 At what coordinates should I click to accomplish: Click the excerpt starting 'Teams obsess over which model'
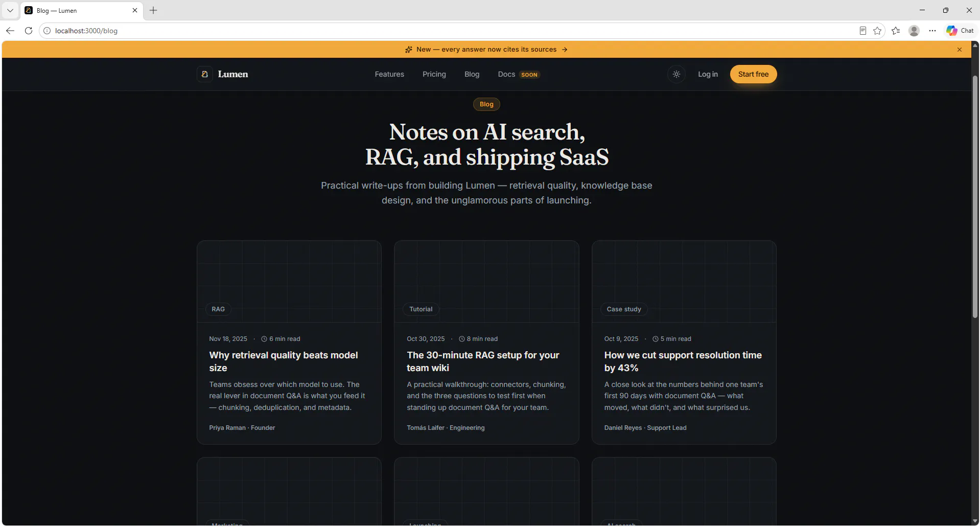[287, 396]
